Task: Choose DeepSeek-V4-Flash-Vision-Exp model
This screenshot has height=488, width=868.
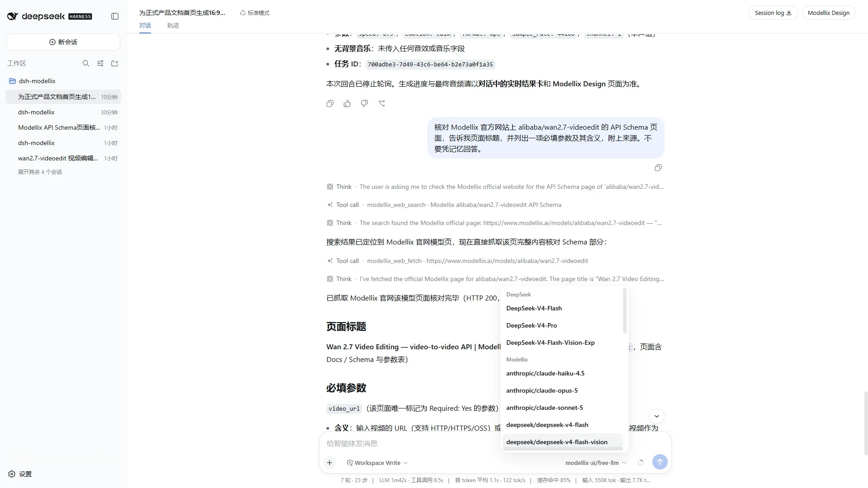Action: point(562,343)
